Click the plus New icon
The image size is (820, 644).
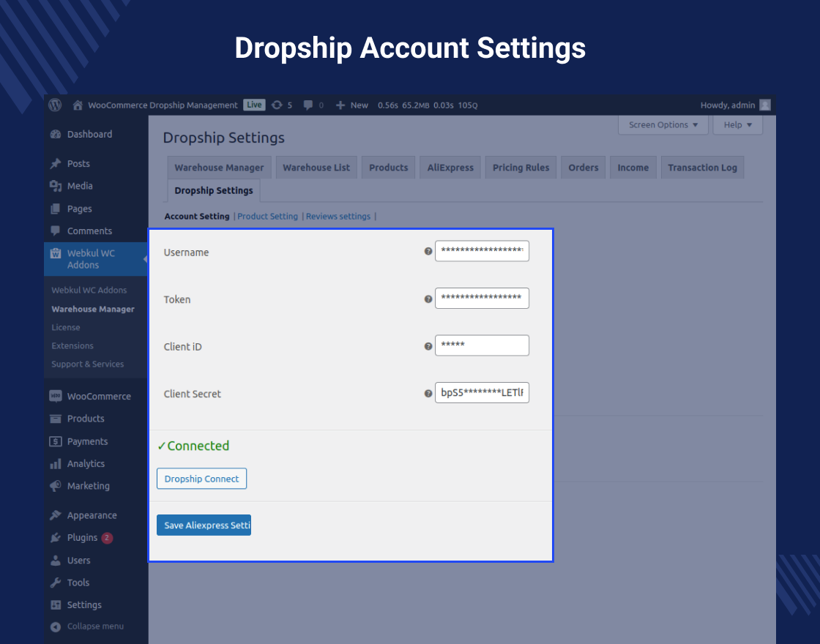click(340, 105)
